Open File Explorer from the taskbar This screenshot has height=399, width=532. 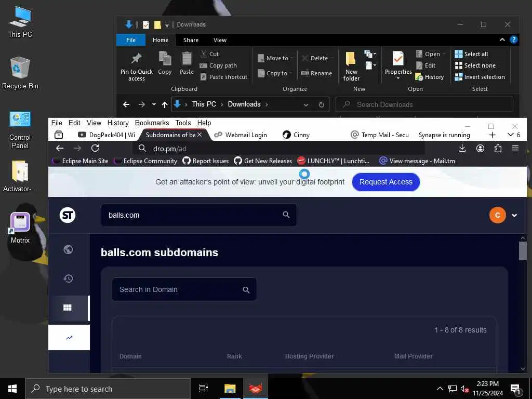click(x=230, y=389)
